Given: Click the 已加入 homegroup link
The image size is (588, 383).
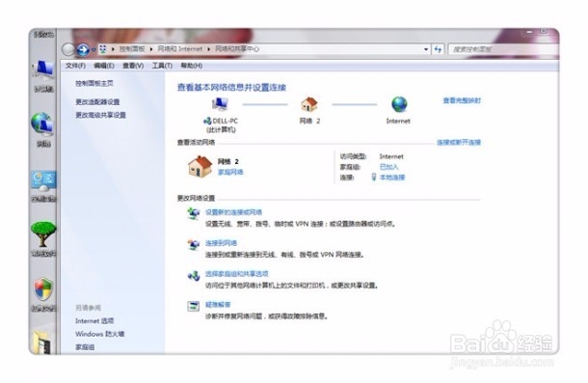Looking at the screenshot, I should pos(388,167).
